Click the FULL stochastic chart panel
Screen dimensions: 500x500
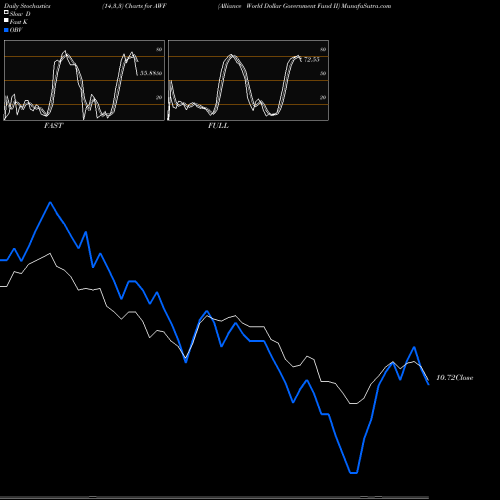(248, 80)
